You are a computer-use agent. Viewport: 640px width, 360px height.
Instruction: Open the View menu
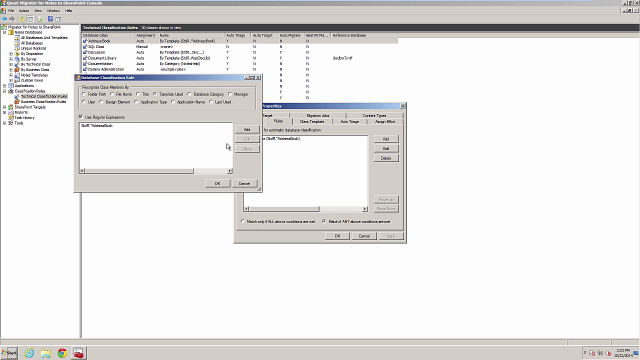point(38,11)
